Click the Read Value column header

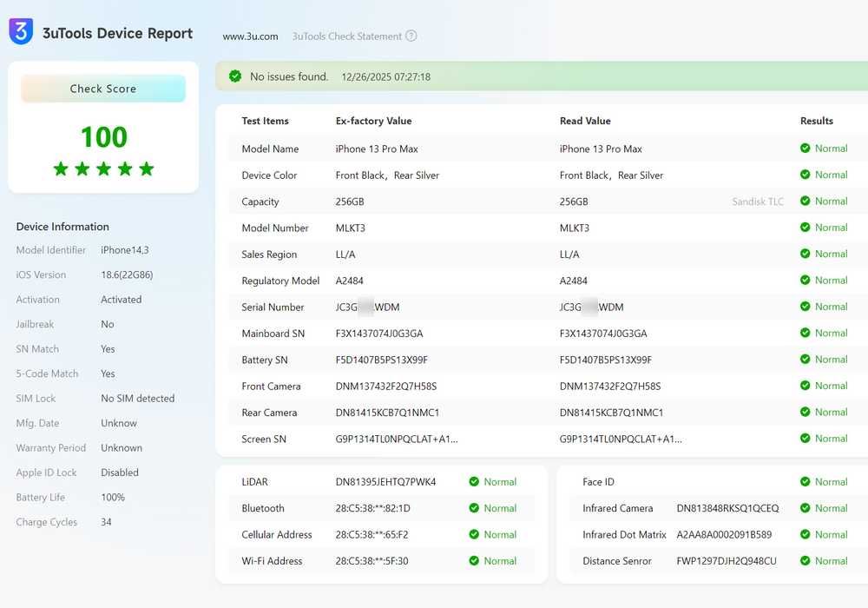585,121
